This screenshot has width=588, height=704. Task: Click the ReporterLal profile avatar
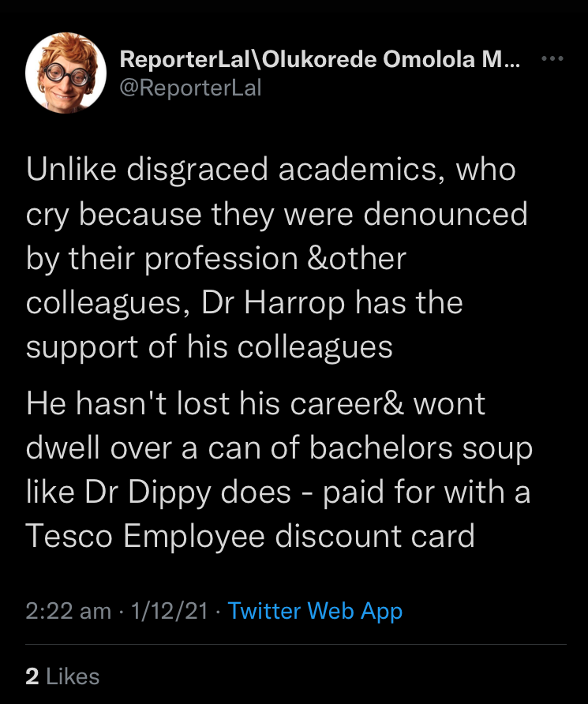(x=66, y=73)
